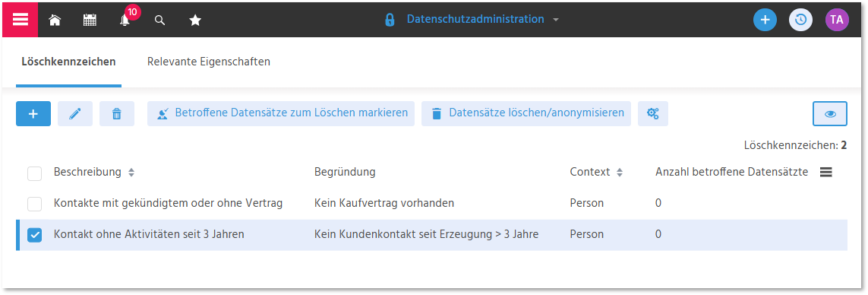Screen dimensions: 868x295
Task: Open the history clock icon
Action: tap(800, 20)
